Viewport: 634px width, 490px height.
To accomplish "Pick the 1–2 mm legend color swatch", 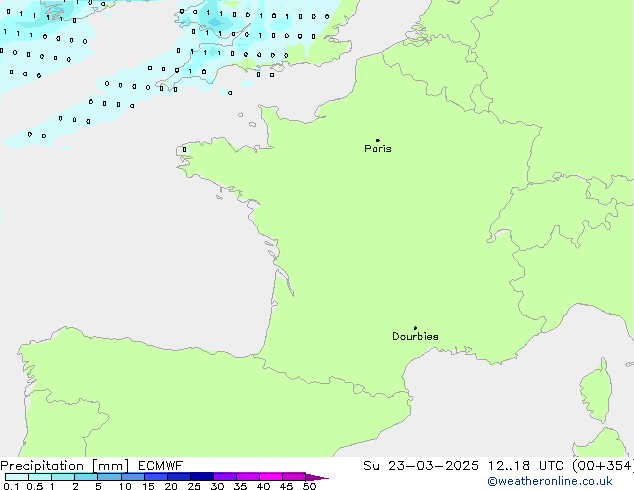I will pos(63,477).
